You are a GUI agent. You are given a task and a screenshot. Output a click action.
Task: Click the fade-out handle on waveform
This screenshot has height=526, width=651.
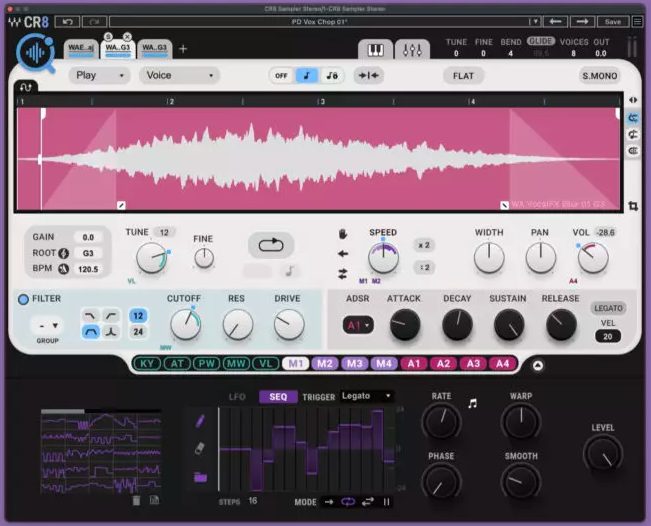(504, 205)
